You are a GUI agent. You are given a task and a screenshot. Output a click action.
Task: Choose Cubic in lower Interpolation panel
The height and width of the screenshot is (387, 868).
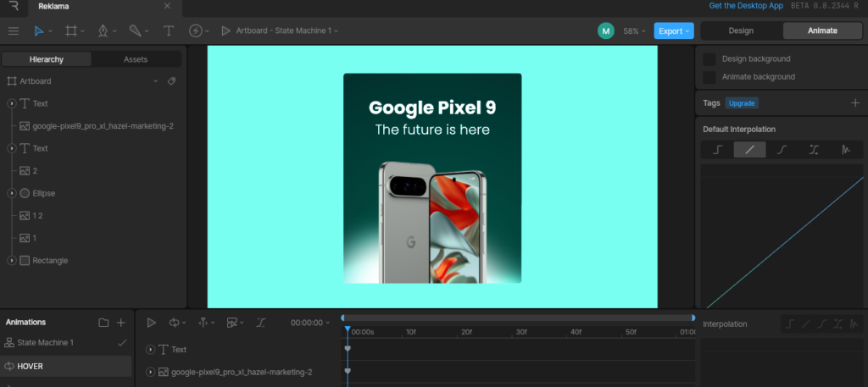(x=822, y=324)
